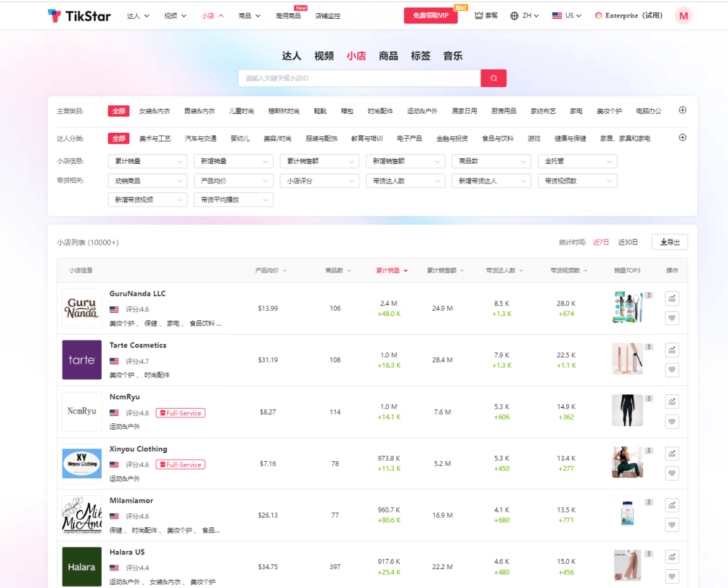The height and width of the screenshot is (588, 728).
Task: Open the 店铺监控 menu item
Action: click(x=327, y=16)
